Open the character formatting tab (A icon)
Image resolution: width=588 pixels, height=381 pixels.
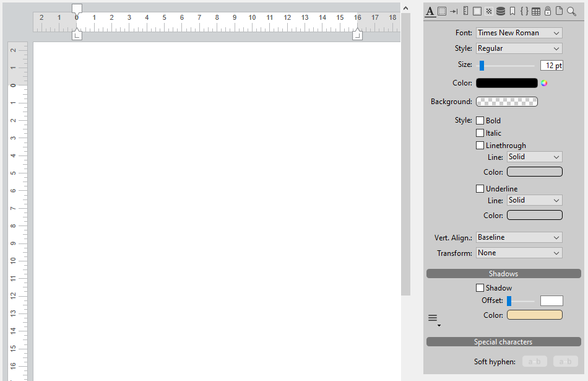pos(430,11)
